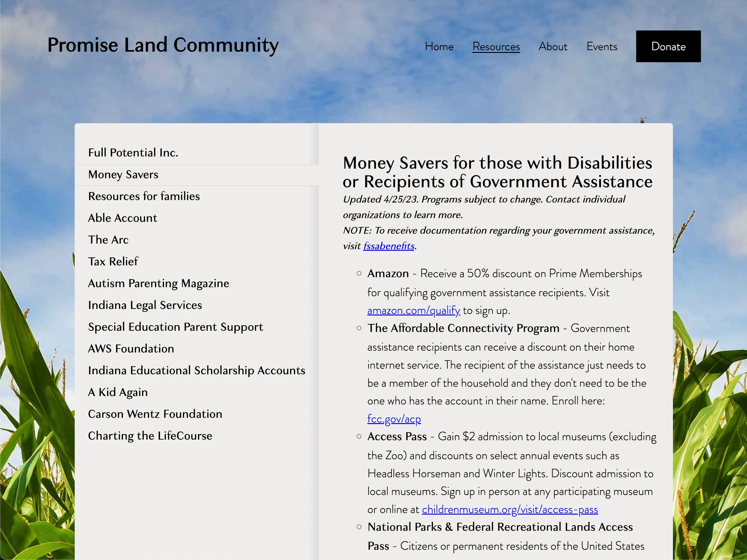Image resolution: width=747 pixels, height=560 pixels.
Task: Open the Home nav item
Action: tap(439, 47)
